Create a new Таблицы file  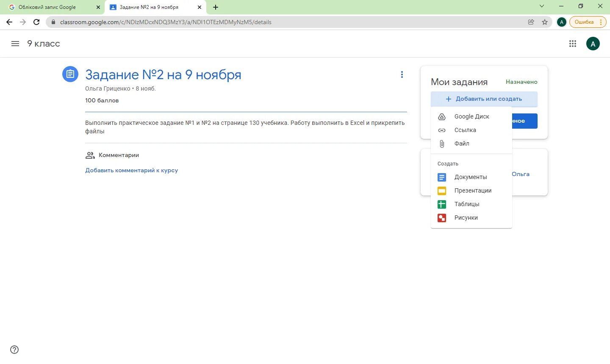coord(471,204)
